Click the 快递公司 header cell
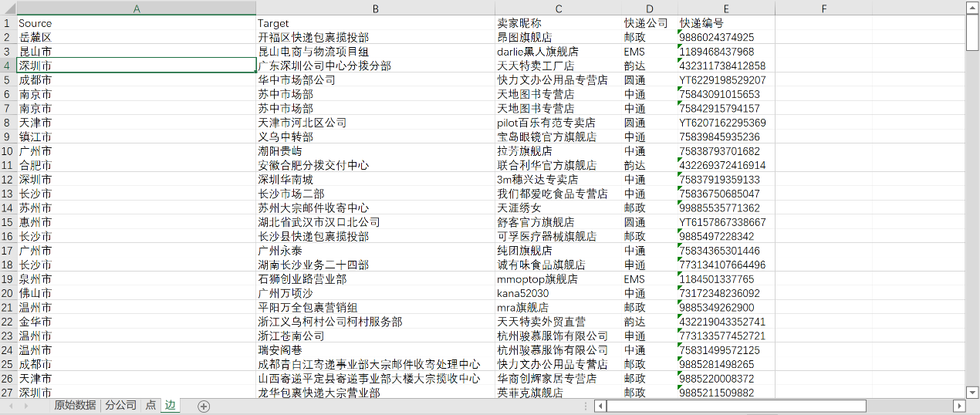The width and height of the screenshot is (980, 415). [x=650, y=23]
